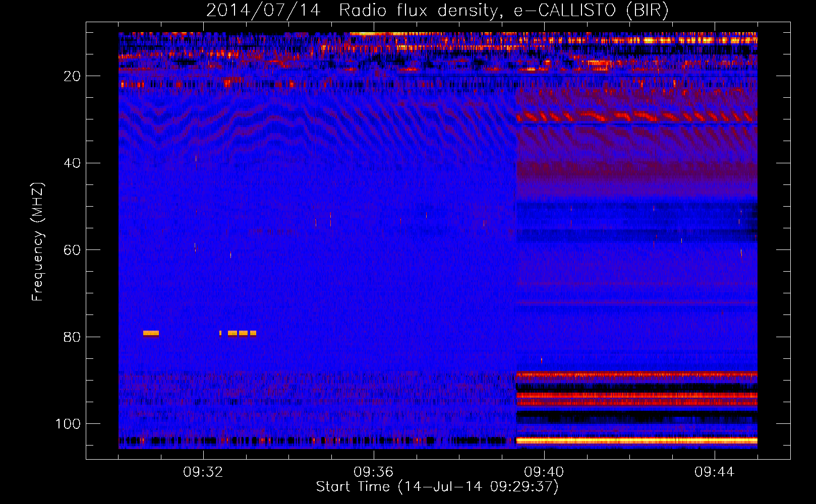816x504 pixels.
Task: Click the 09:36 time tick label
Action: 374,472
